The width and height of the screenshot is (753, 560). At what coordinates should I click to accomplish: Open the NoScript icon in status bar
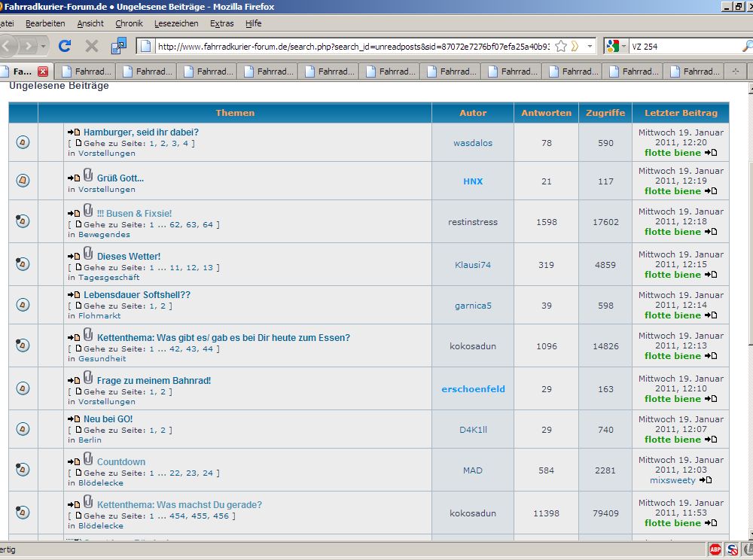(x=732, y=549)
